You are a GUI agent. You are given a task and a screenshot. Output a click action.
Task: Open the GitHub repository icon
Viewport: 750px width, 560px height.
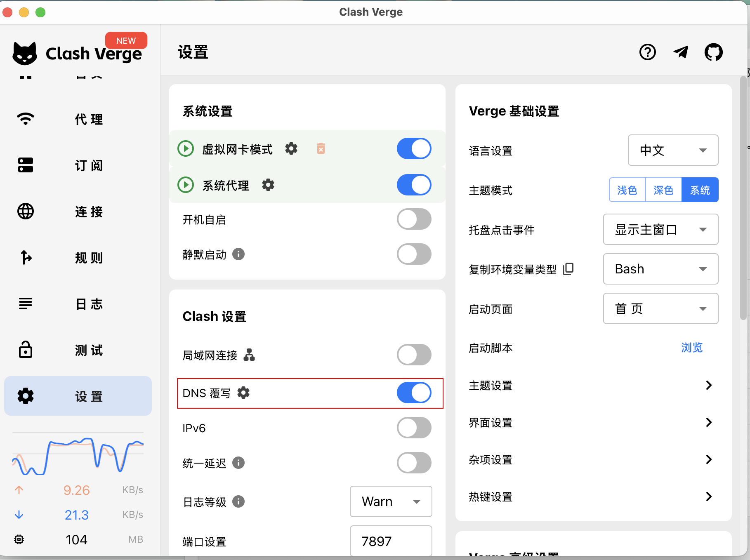click(x=714, y=52)
